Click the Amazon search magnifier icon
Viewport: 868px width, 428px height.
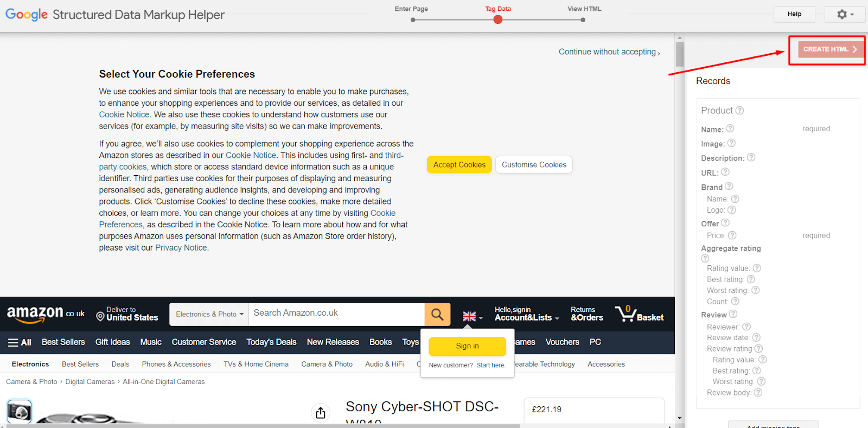[437, 314]
